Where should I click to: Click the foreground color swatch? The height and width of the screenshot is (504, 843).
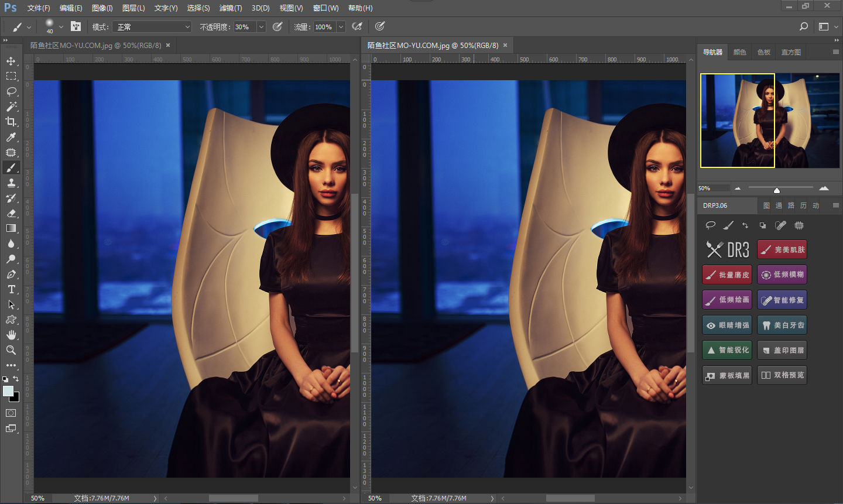click(x=7, y=390)
